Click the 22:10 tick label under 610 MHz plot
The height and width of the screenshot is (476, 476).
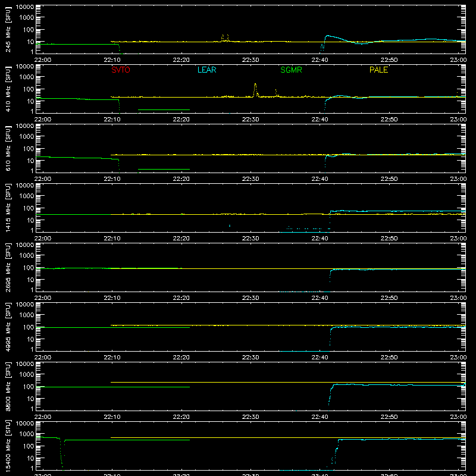pos(112,179)
